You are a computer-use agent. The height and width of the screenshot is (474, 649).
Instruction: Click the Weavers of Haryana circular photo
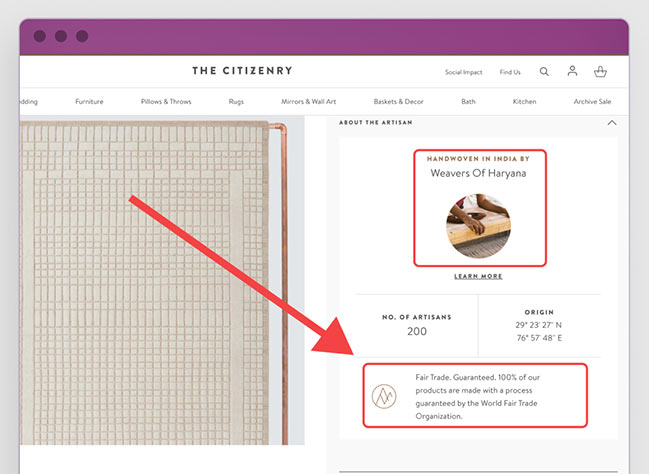tap(478, 226)
